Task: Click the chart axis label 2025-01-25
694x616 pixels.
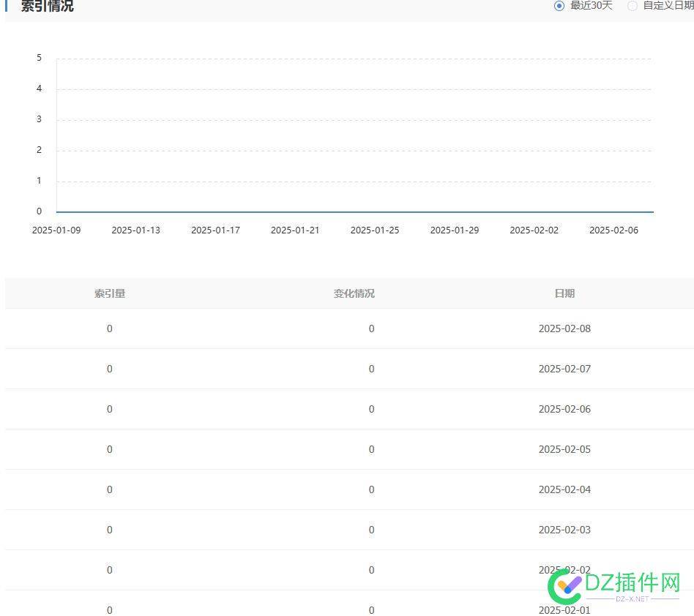Action: coord(375,230)
